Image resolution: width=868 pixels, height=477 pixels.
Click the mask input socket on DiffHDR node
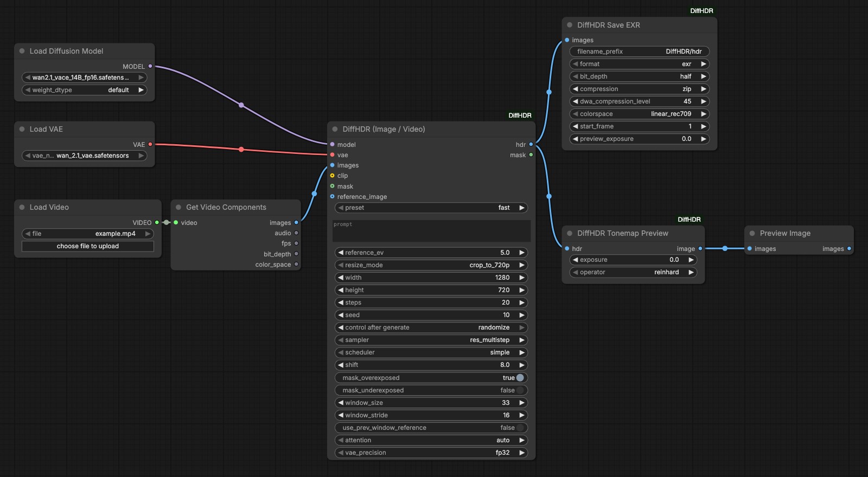332,186
